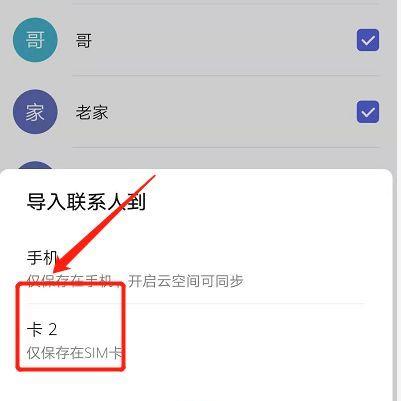Select the contact name 哥
This screenshot has width=401, height=401.
tap(83, 41)
